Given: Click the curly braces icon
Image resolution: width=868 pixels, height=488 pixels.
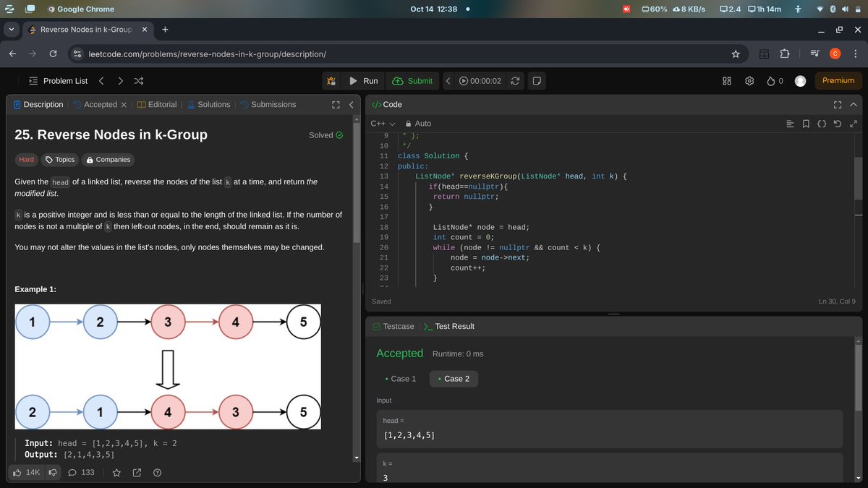Looking at the screenshot, I should pyautogui.click(x=822, y=124).
